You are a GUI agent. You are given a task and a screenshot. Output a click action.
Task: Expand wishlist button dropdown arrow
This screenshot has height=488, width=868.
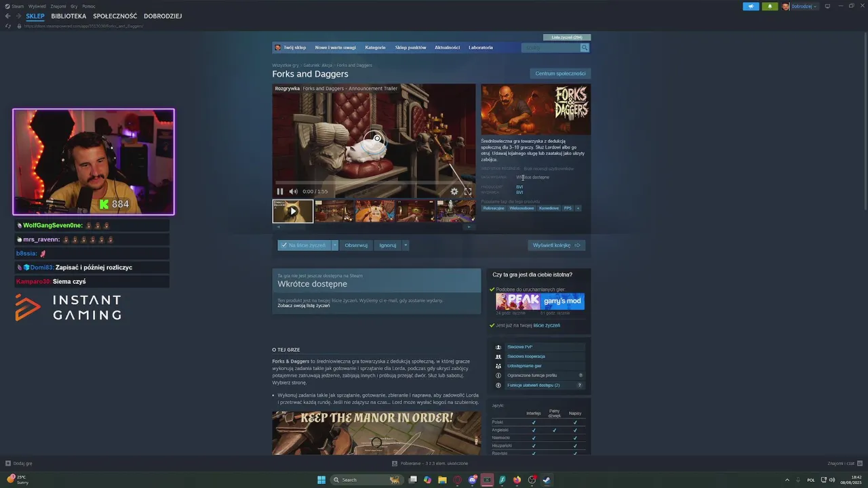334,245
